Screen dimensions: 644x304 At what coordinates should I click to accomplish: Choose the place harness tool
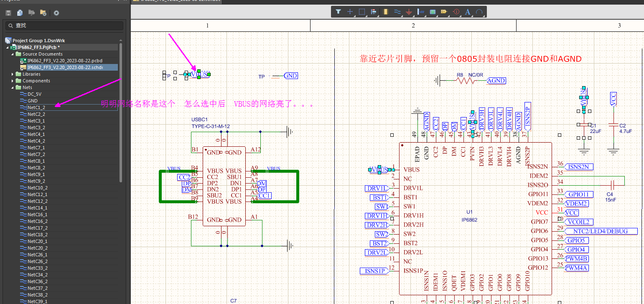(421, 12)
